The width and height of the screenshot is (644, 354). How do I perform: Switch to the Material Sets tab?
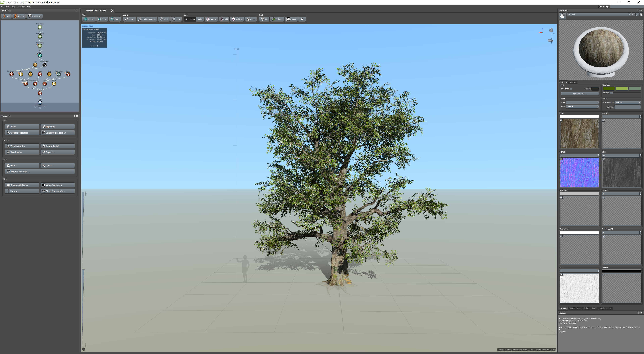575,308
